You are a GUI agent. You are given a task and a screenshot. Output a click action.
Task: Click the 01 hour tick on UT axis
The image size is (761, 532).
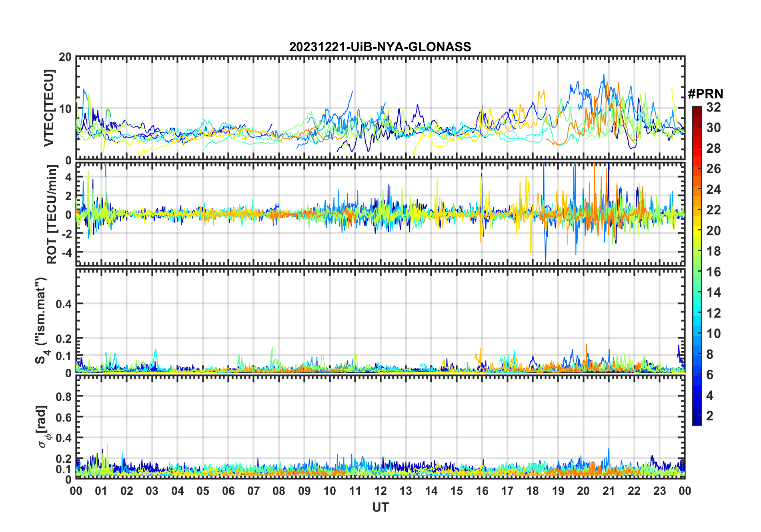(101, 491)
